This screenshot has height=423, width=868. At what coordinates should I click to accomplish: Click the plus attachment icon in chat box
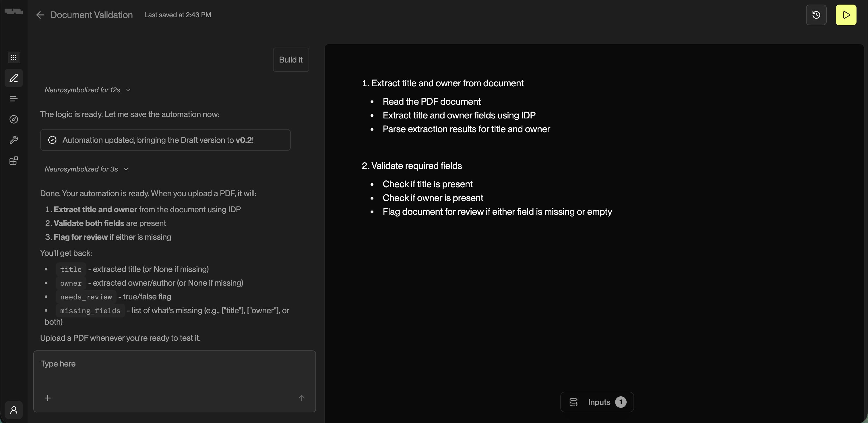48,398
